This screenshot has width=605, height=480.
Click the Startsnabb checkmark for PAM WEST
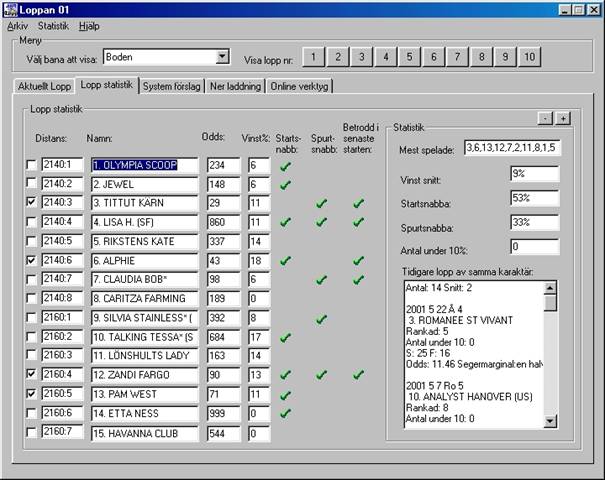click(285, 395)
